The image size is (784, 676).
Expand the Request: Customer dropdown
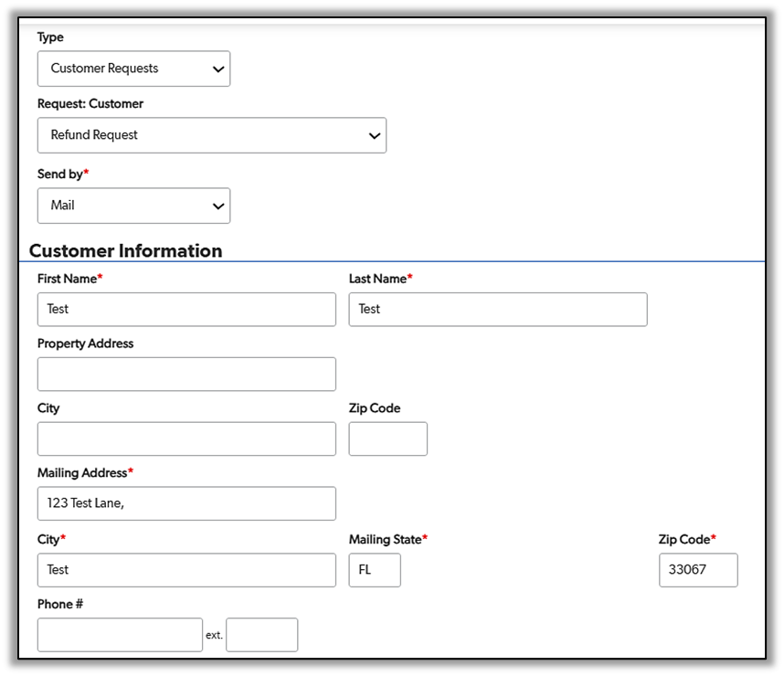click(211, 135)
